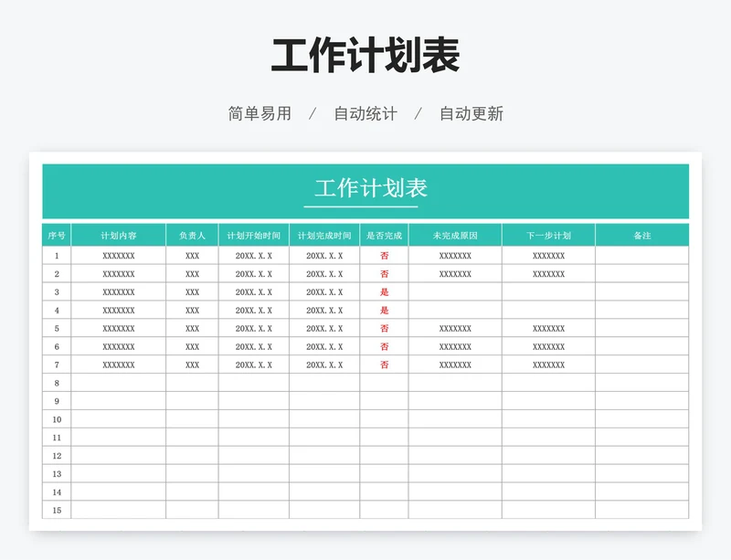Select the 计划开始时间 20XX.X.X cell in row 3

[254, 292]
